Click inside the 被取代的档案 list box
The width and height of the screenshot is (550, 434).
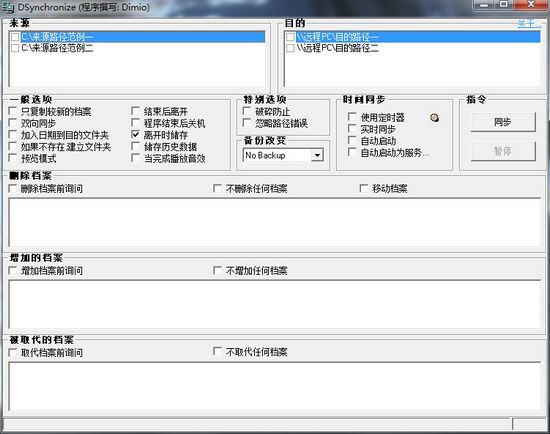point(275,386)
